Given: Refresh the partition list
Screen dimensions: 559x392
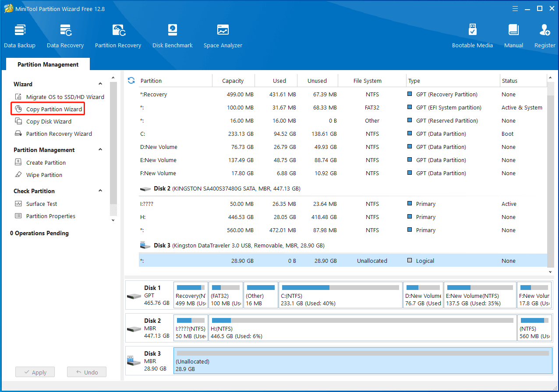Looking at the screenshot, I should [x=131, y=81].
